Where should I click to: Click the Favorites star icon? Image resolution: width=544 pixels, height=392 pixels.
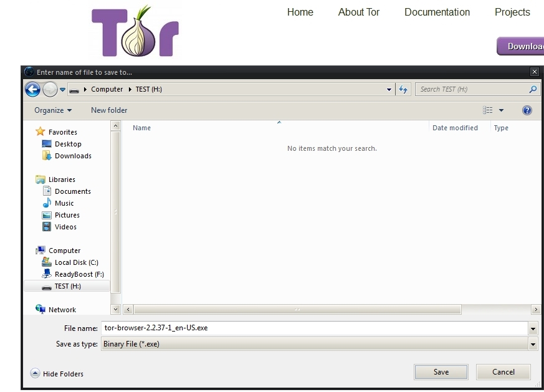click(41, 131)
